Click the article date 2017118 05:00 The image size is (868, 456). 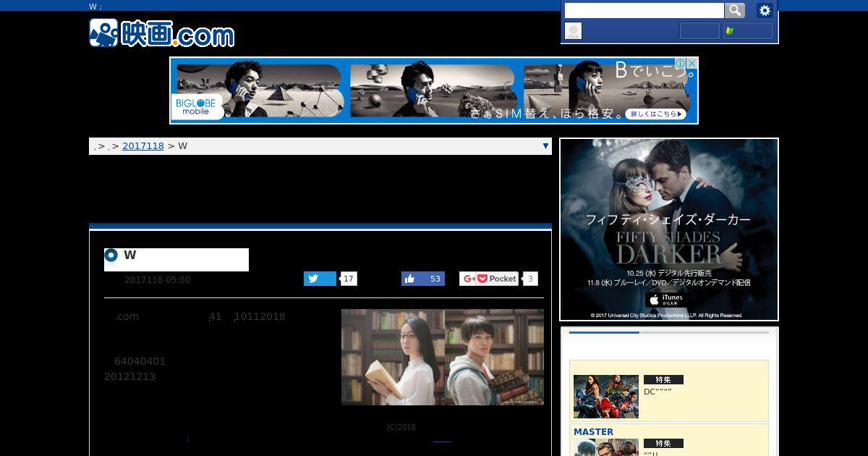pos(158,280)
